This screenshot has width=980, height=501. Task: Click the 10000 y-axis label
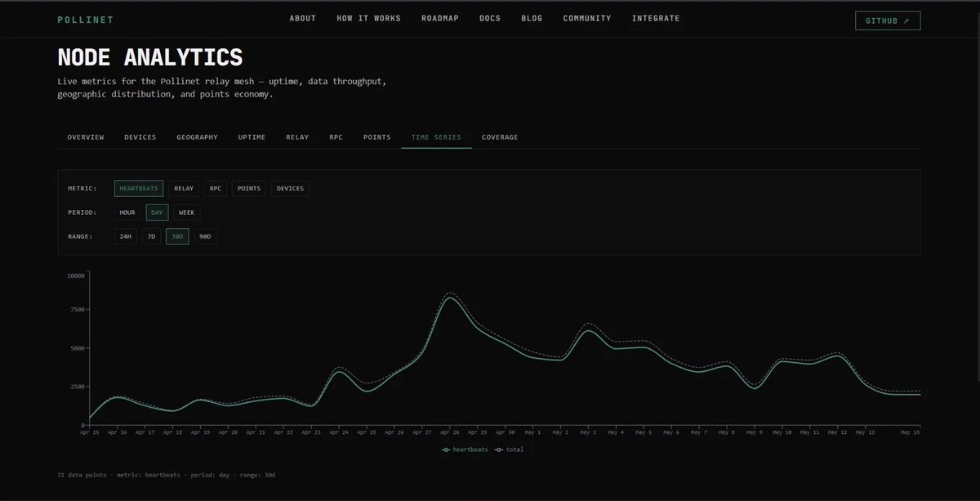[76, 275]
